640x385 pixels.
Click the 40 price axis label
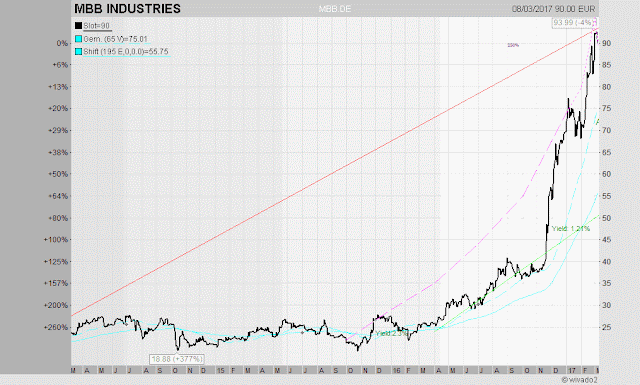(607, 262)
